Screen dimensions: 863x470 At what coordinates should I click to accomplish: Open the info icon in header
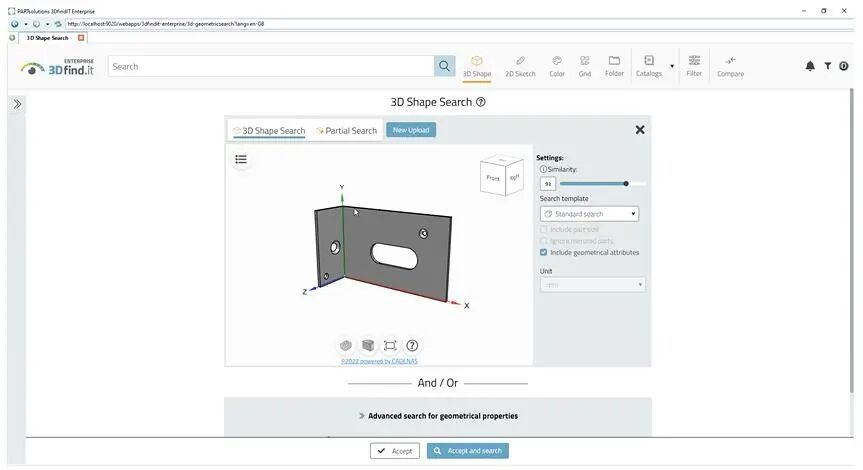[x=844, y=66]
